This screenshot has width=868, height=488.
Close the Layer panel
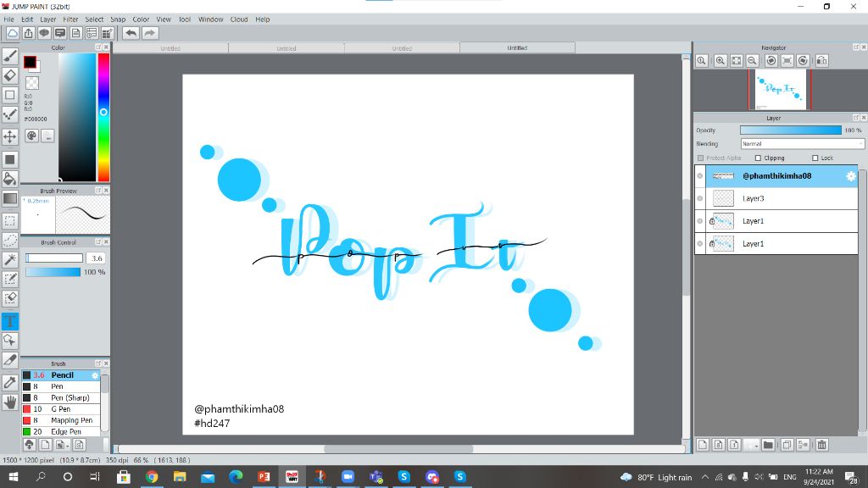864,118
